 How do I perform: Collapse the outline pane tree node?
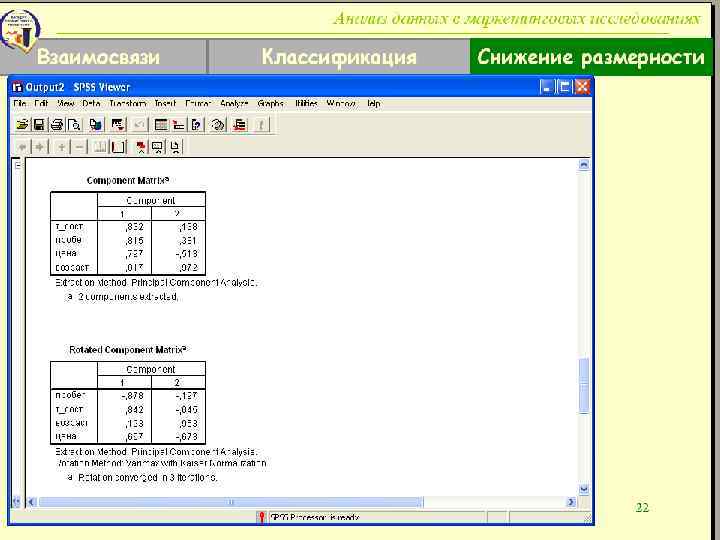tap(17, 165)
